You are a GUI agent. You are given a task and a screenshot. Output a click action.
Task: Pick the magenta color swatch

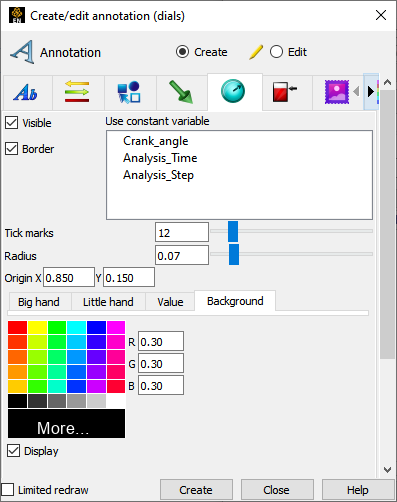click(116, 327)
